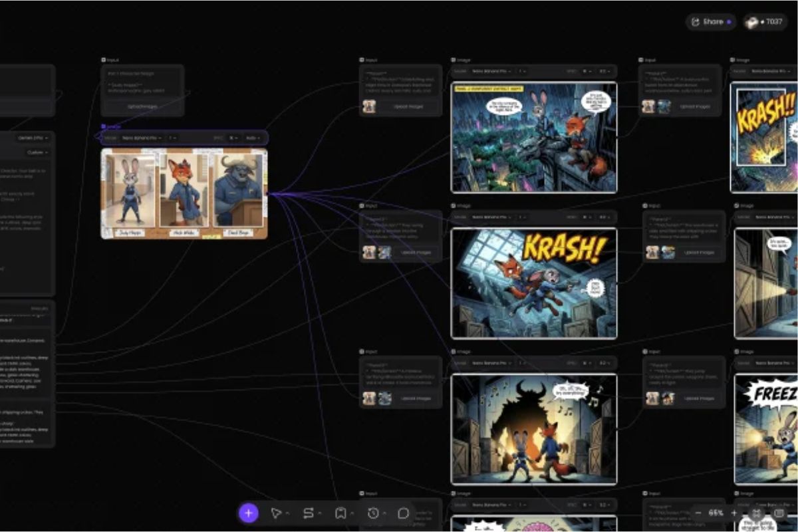Open the image count dropdown on selected node
This screenshot has width=798, height=532.
point(172,138)
